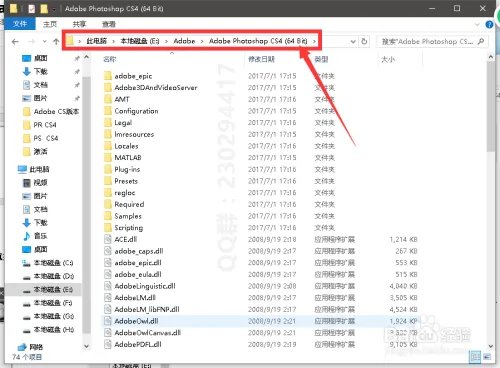Open the Help question mark icon
Image resolution: width=500 pixels, height=368 pixels.
(x=489, y=24)
